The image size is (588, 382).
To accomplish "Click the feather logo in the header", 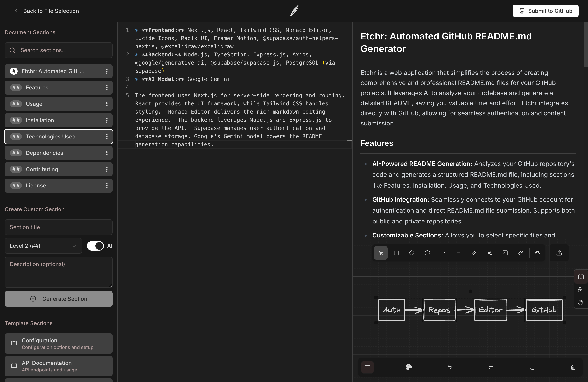I will point(294,11).
